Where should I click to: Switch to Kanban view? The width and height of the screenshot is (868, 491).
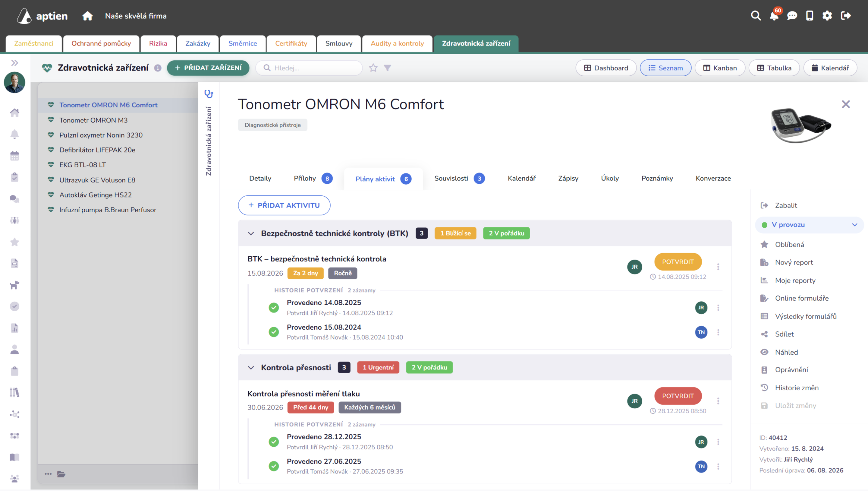click(x=720, y=68)
